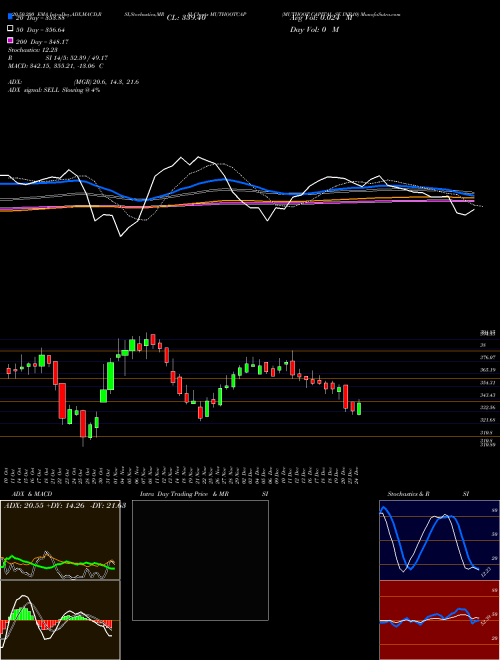Select the '50 Day = 356.64' label
500x660 pixels.
tap(40, 30)
